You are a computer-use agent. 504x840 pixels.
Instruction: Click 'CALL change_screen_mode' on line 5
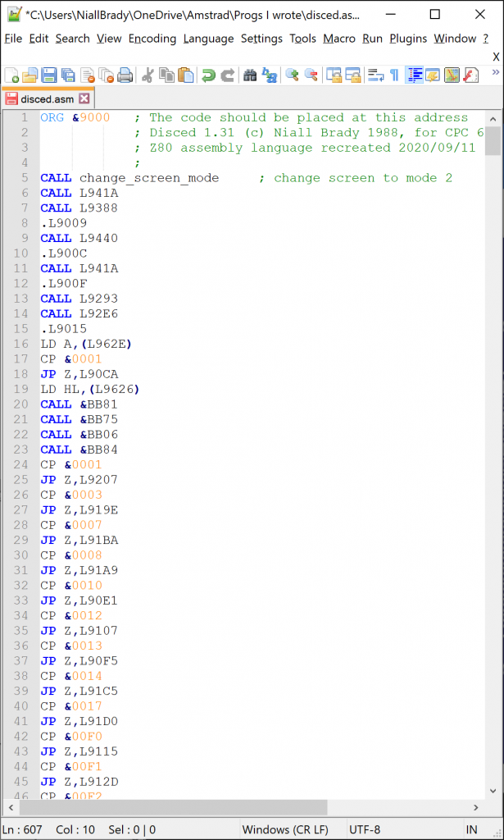click(x=129, y=178)
